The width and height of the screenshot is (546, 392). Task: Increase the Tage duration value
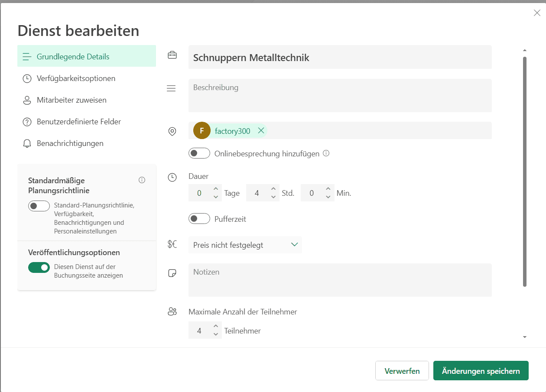tap(216, 189)
